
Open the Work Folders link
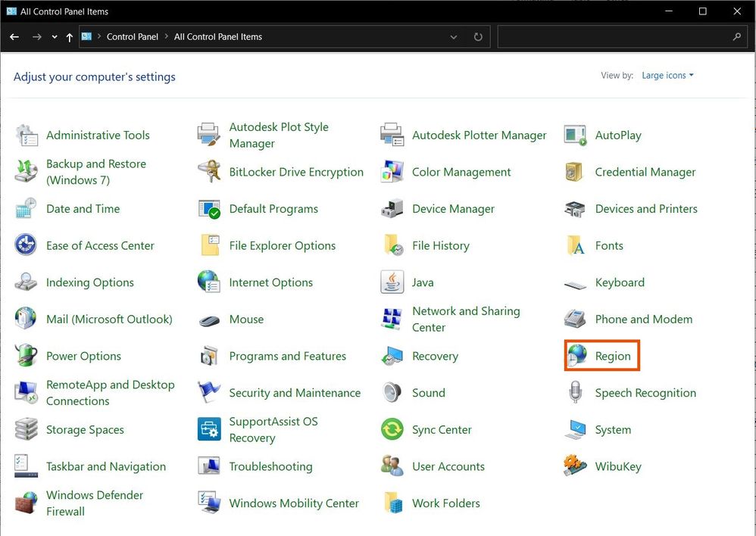(x=446, y=503)
